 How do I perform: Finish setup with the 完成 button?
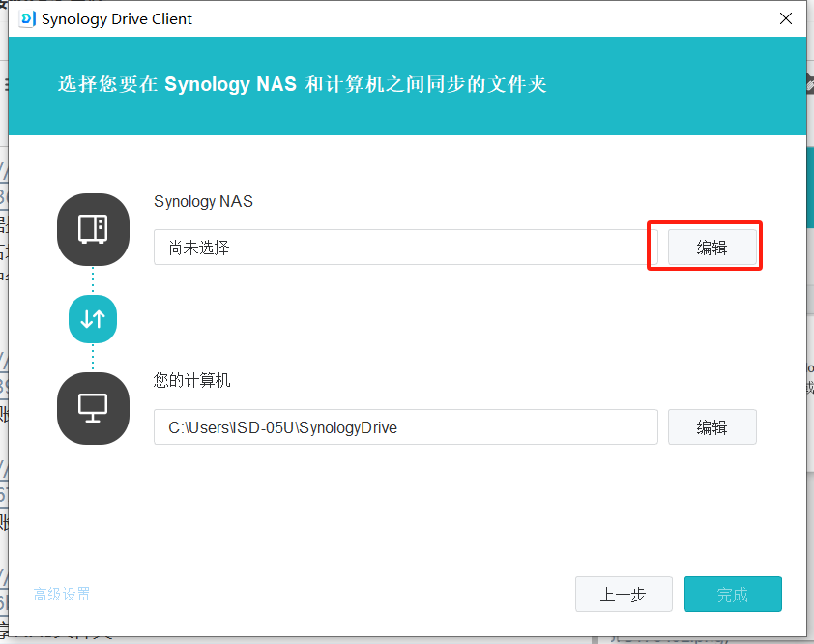tap(733, 594)
